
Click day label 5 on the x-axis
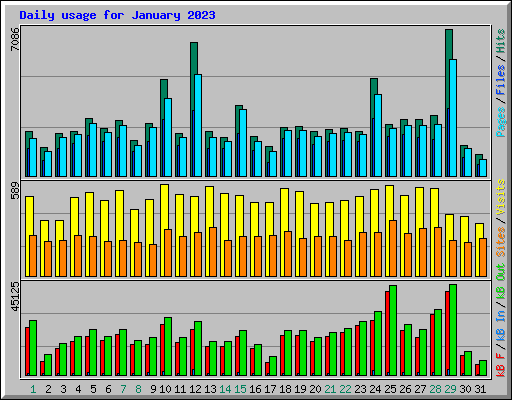coord(93,389)
